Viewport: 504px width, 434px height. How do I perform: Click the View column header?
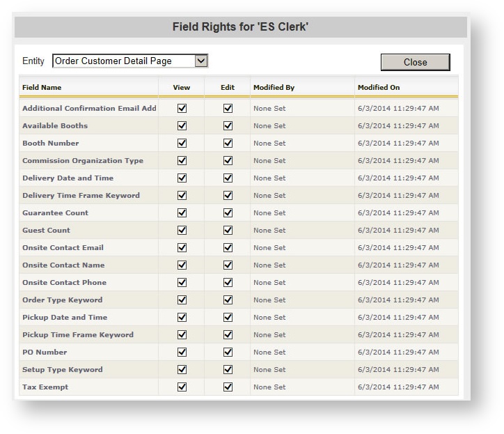pos(182,88)
